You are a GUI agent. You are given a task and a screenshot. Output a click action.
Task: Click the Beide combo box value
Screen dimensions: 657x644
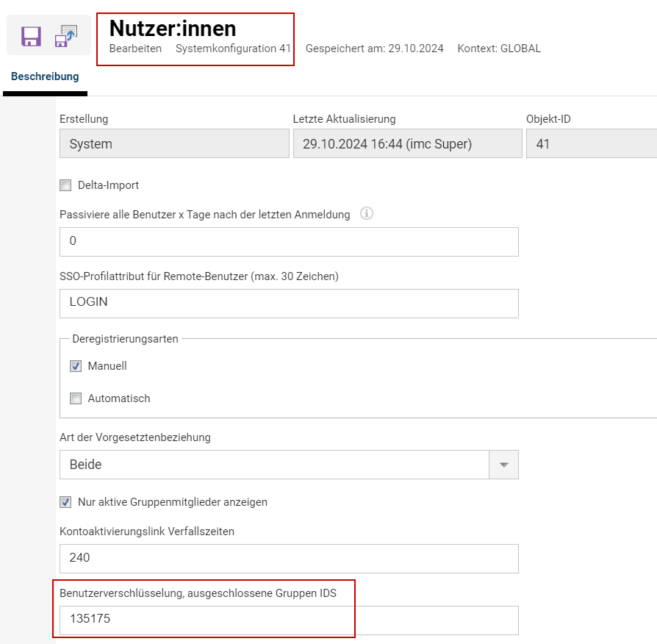click(x=273, y=465)
